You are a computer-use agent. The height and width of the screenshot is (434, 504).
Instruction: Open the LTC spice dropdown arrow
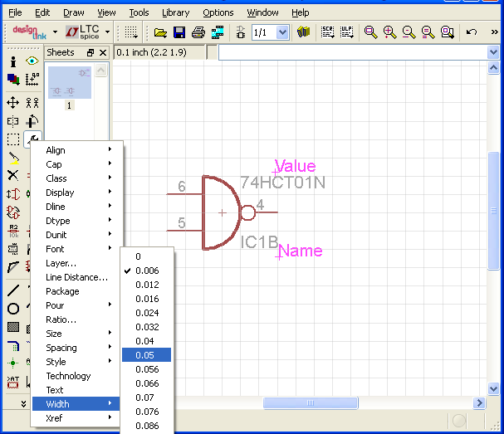[107, 32]
